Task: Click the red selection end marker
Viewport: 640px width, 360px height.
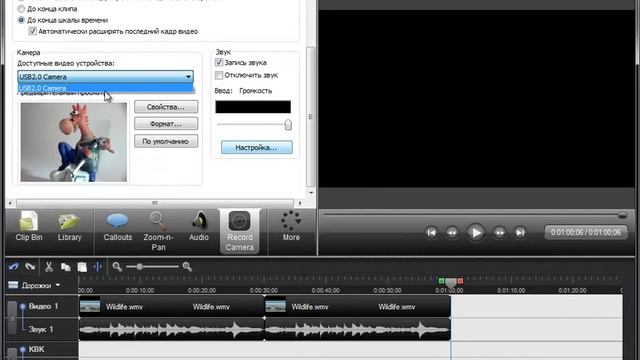Action: click(460, 281)
